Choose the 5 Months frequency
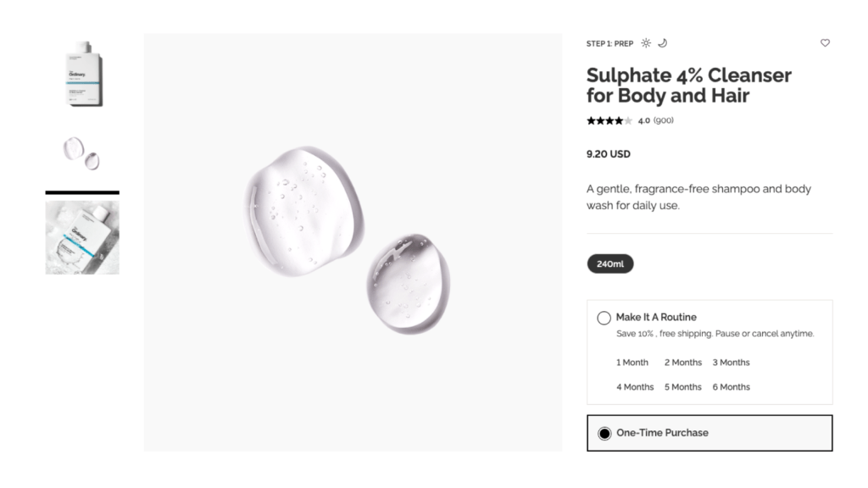The height and width of the screenshot is (488, 868). (683, 387)
